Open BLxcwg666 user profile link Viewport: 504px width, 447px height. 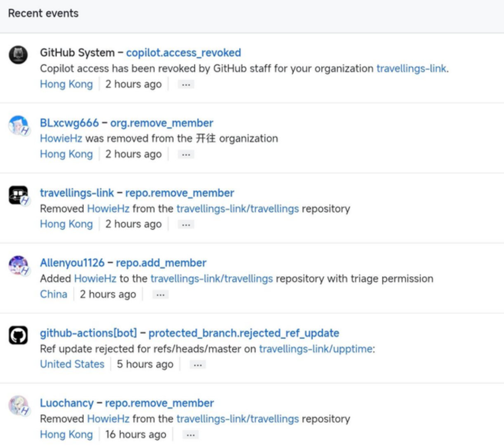coord(69,123)
